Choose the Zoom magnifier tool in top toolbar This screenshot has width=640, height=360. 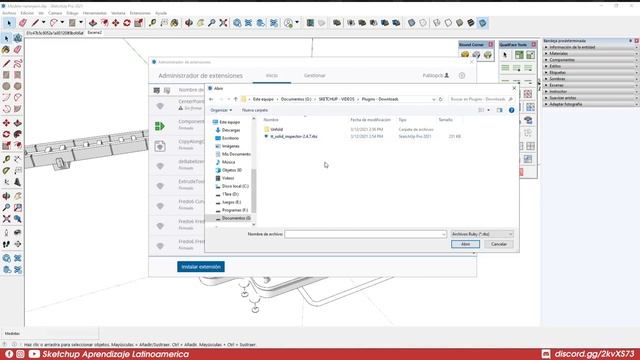[212, 23]
